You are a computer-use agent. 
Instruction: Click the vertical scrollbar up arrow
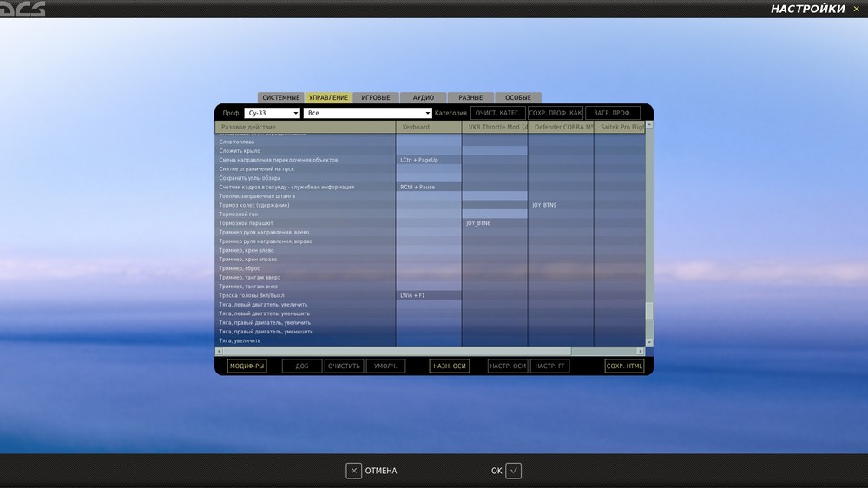[649, 125]
